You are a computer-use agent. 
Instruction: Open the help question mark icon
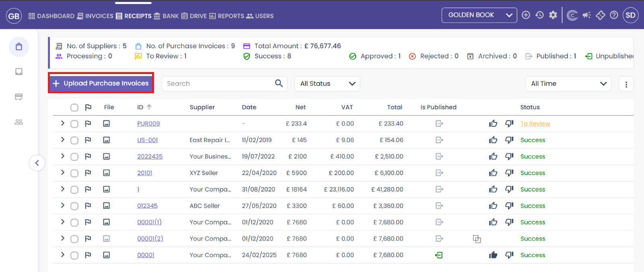click(614, 15)
